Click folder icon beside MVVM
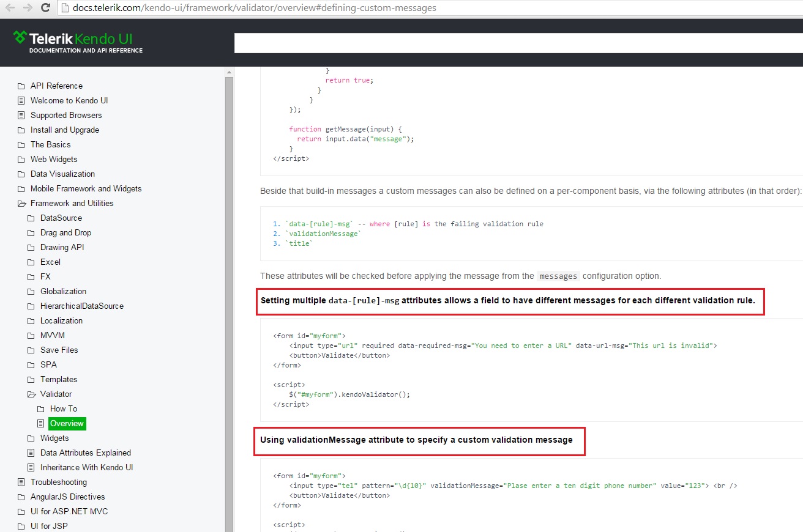Viewport: 803px width, 532px height. tap(31, 336)
